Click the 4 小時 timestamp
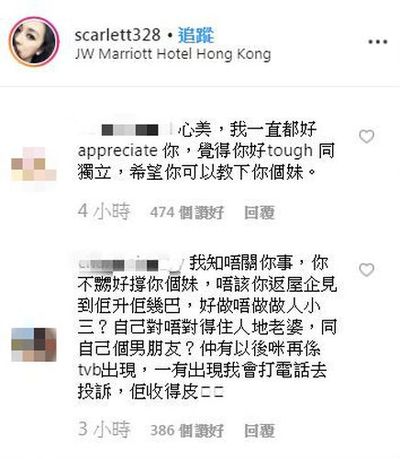 (104, 211)
